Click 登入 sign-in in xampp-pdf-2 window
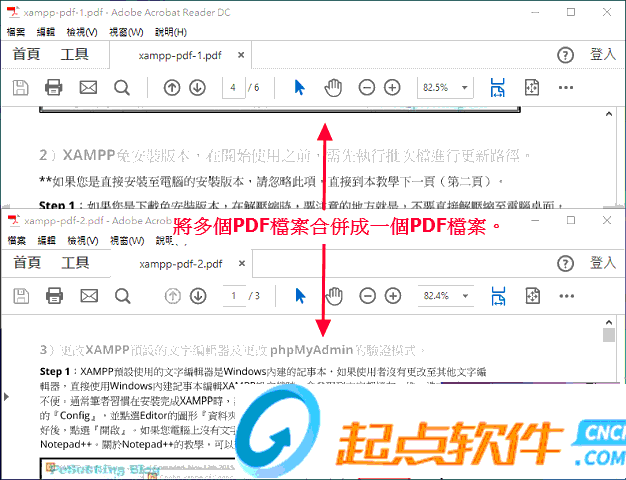Image resolution: width=626 pixels, height=480 pixels. click(603, 263)
